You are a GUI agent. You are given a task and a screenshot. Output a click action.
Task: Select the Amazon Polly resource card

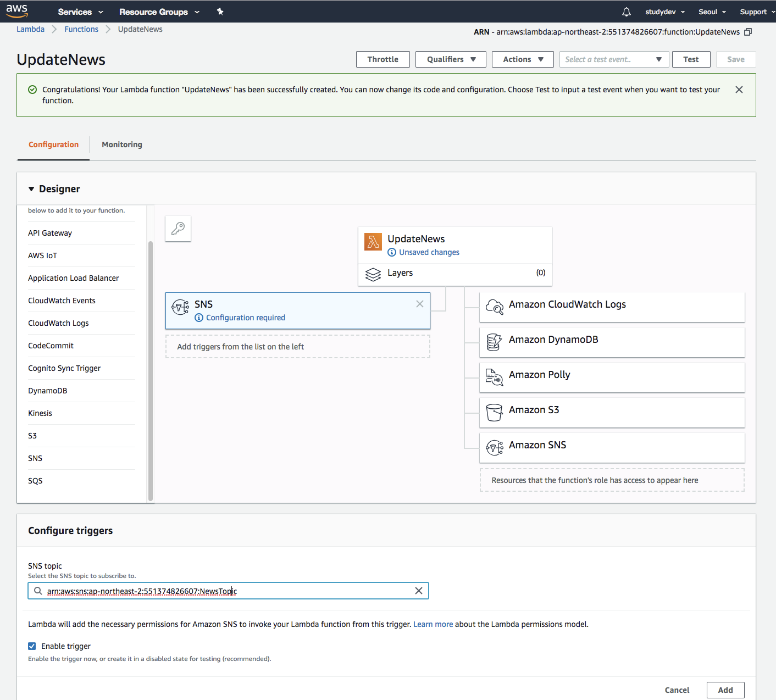tap(612, 377)
